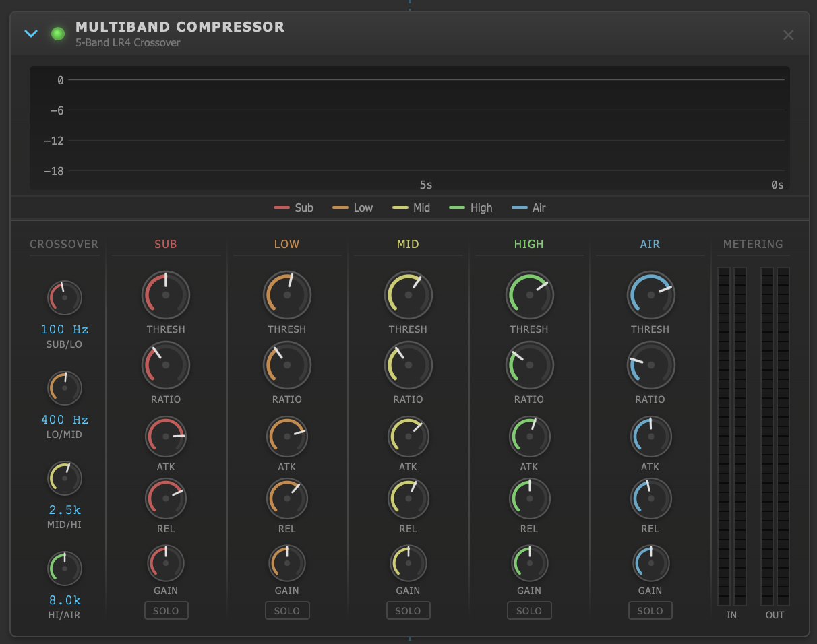Select the 100 Hz crossover value
This screenshot has width=817, height=644.
point(65,329)
